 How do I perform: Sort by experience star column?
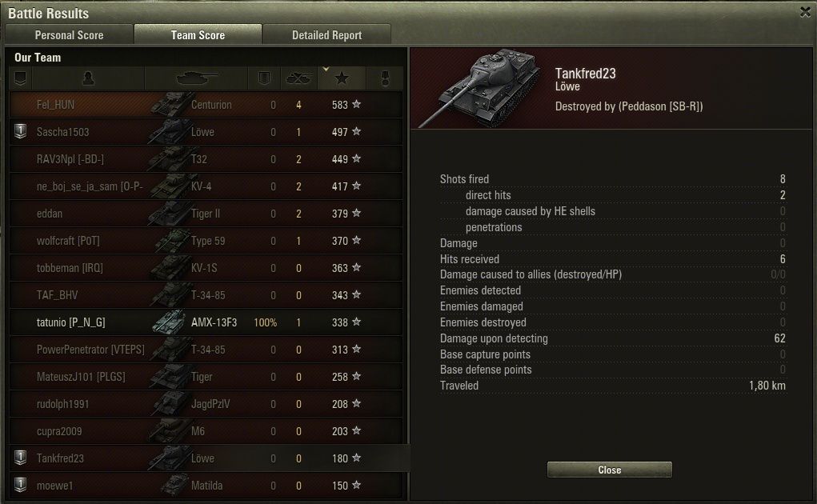pos(342,78)
